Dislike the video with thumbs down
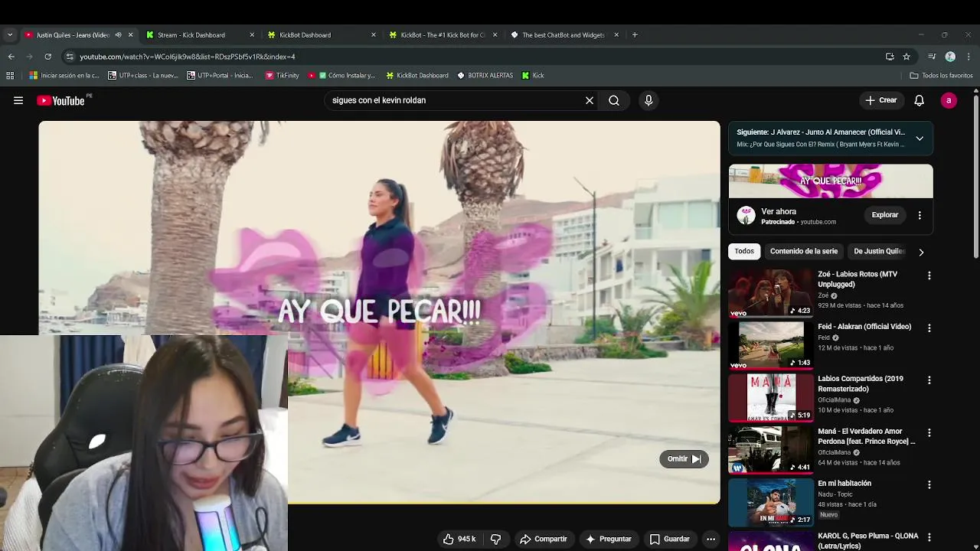This screenshot has width=980, height=551. click(x=495, y=539)
